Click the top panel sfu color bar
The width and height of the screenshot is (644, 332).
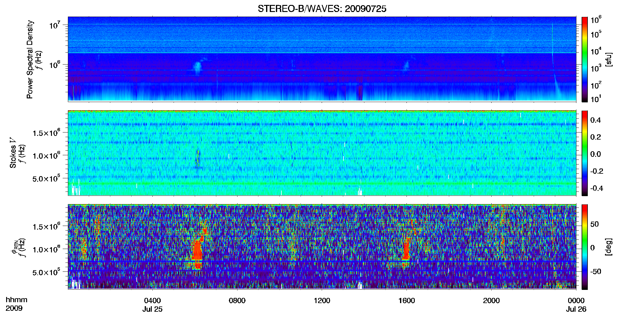585,59
